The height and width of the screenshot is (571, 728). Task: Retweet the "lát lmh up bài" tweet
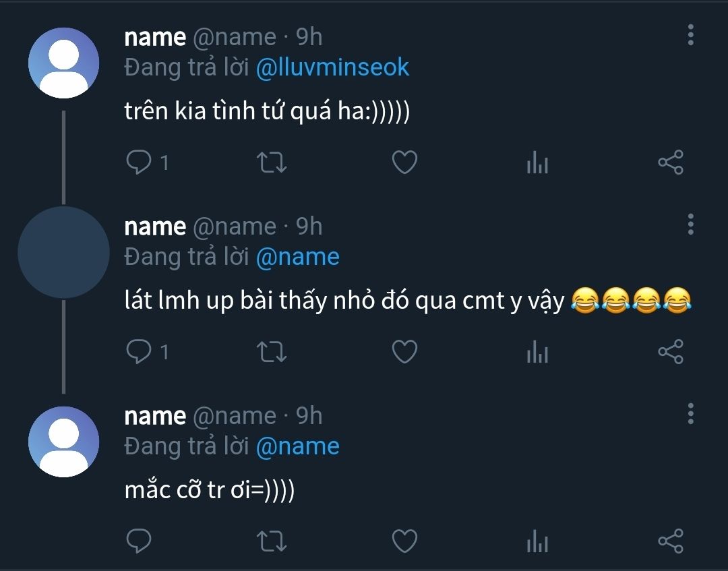pyautogui.click(x=272, y=351)
